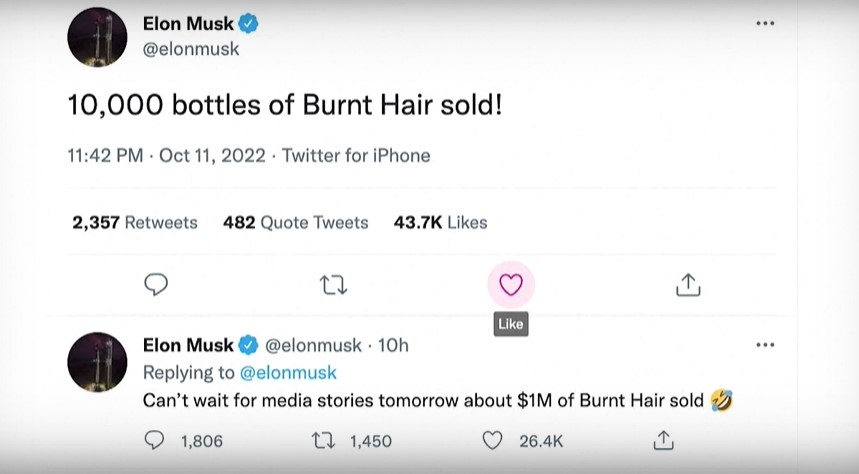Open reply comments on the $1M tweet
Viewport: 859px width, 474px height.
coord(156,440)
